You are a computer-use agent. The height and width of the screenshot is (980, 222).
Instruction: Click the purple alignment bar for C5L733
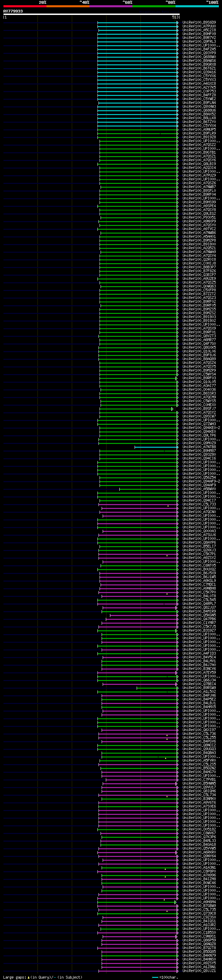pos(138,504)
